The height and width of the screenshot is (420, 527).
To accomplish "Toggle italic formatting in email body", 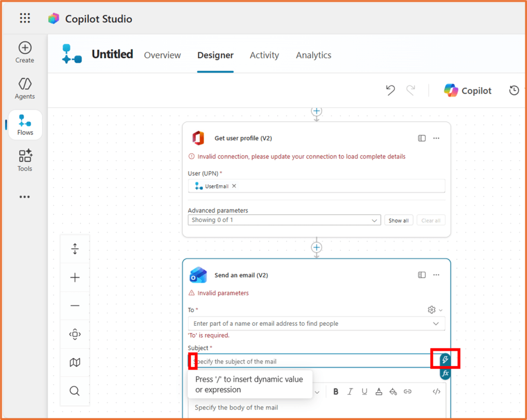I will coord(350,391).
